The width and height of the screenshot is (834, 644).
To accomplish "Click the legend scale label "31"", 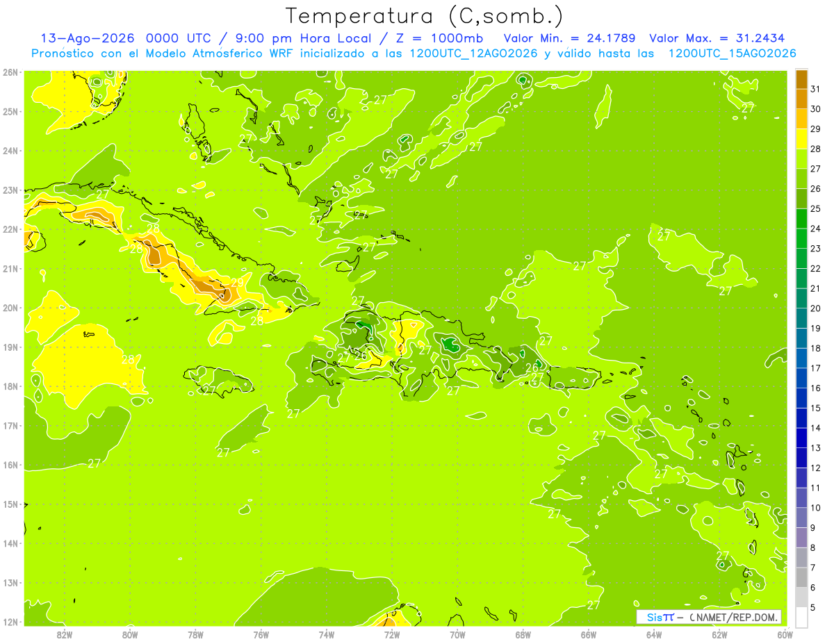I will coord(815,89).
